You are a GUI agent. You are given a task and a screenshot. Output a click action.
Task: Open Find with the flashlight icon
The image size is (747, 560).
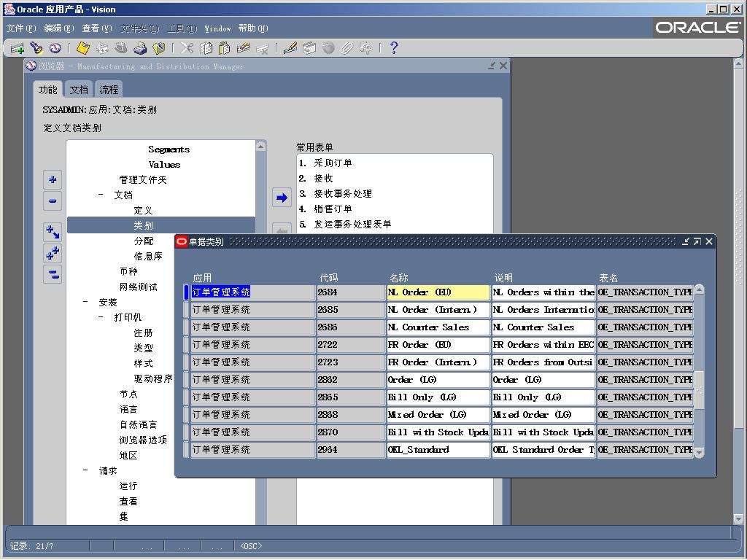click(36, 48)
